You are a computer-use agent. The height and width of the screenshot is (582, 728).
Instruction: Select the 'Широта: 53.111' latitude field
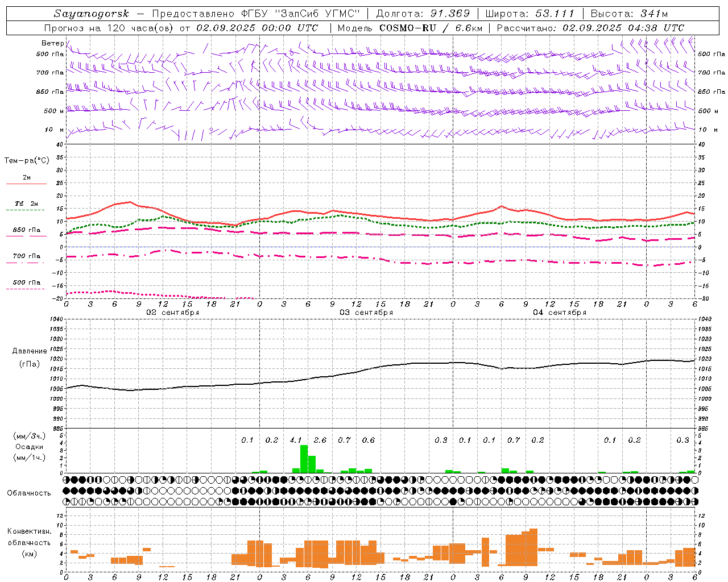click(x=530, y=14)
